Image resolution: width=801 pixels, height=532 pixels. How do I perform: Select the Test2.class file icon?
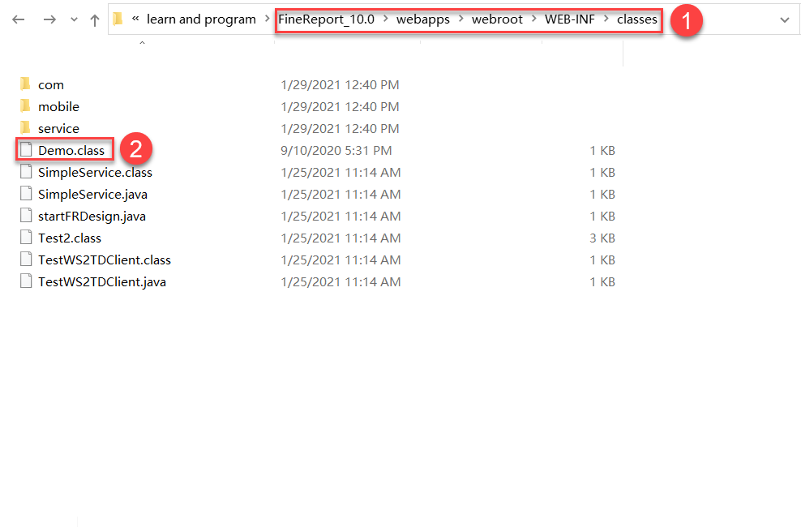point(27,238)
